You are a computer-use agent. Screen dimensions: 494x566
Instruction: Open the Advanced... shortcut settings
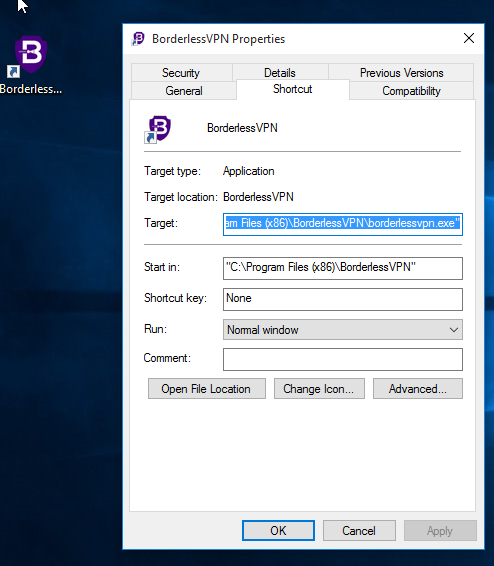418,389
